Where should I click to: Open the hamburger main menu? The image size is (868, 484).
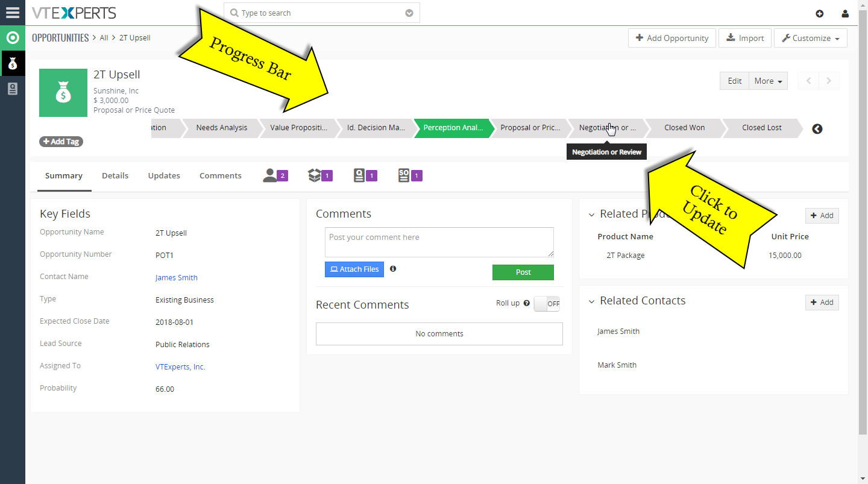tap(12, 12)
